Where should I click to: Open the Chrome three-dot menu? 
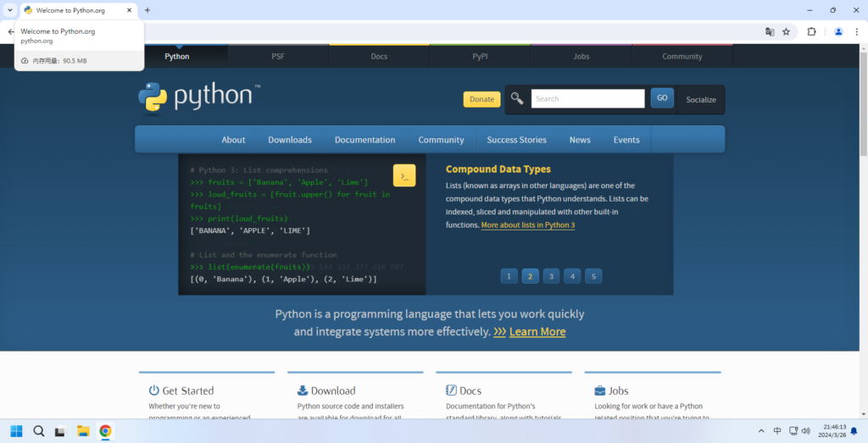pyautogui.click(x=856, y=32)
